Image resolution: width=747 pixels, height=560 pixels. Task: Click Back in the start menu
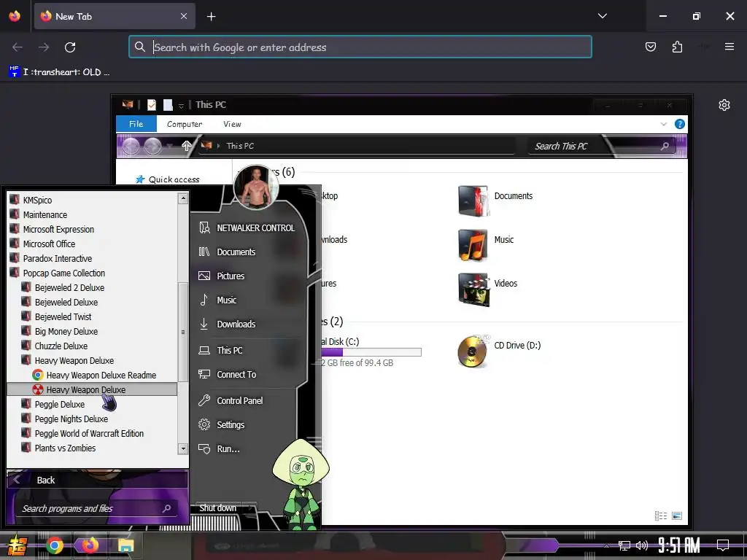click(x=97, y=480)
